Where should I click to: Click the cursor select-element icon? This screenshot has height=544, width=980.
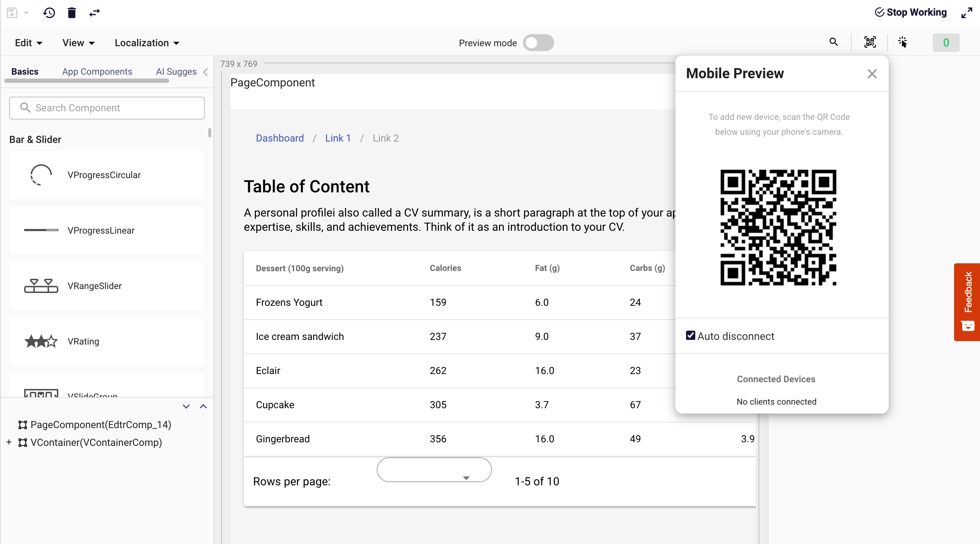pos(903,42)
